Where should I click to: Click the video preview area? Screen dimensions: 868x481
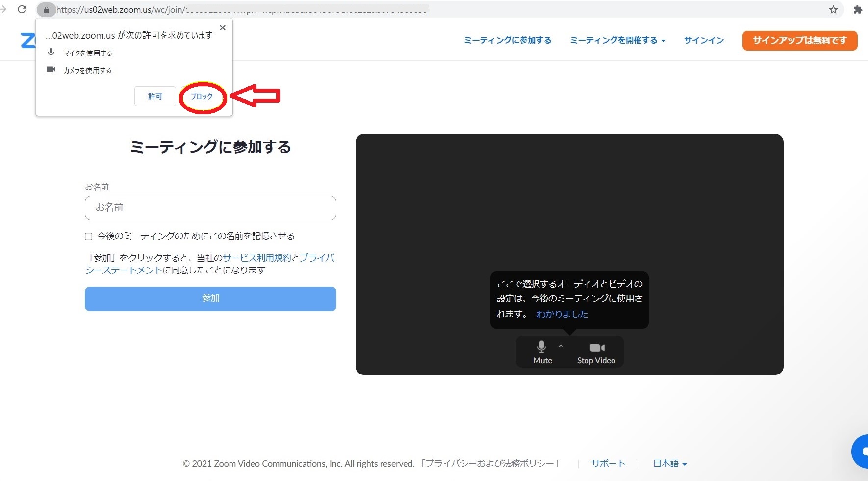tap(569, 254)
